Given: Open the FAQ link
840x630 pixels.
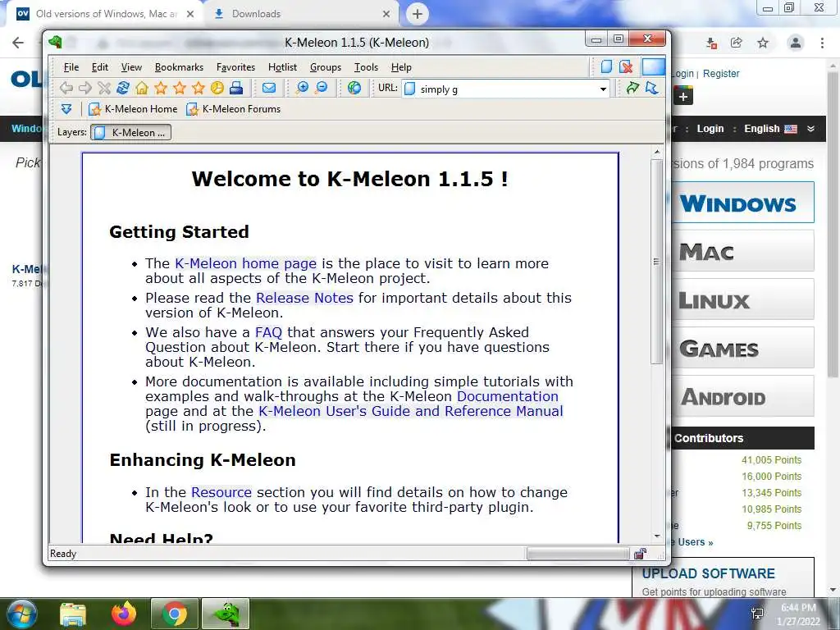Looking at the screenshot, I should [x=268, y=332].
